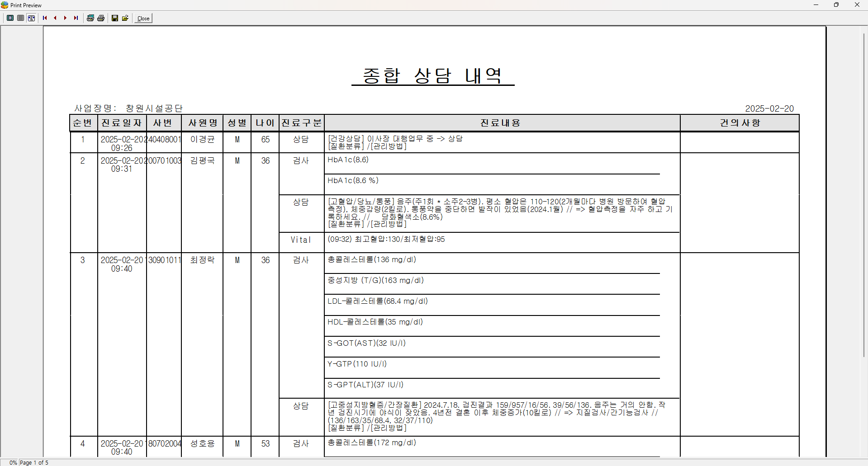Image resolution: width=868 pixels, height=466 pixels.
Task: Jump to the last page
Action: [x=76, y=18]
